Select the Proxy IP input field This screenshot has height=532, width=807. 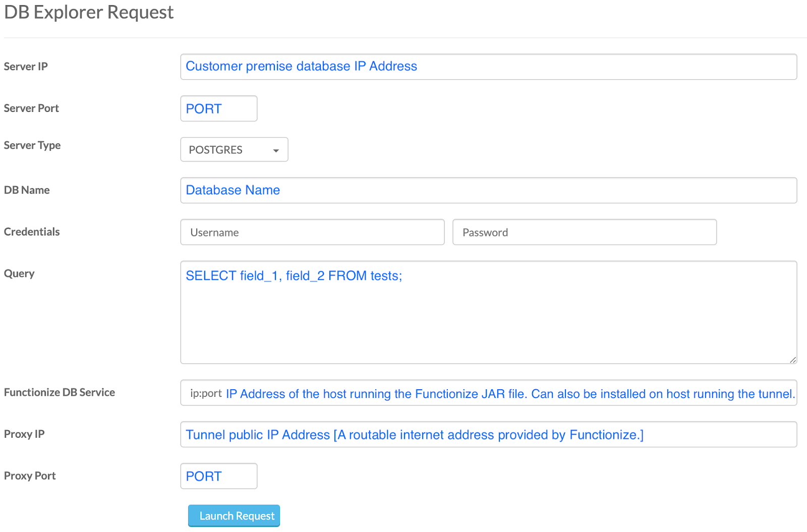coord(488,434)
